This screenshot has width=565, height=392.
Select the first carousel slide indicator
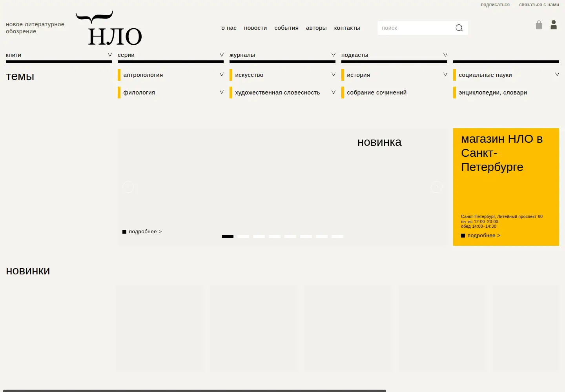[228, 237]
